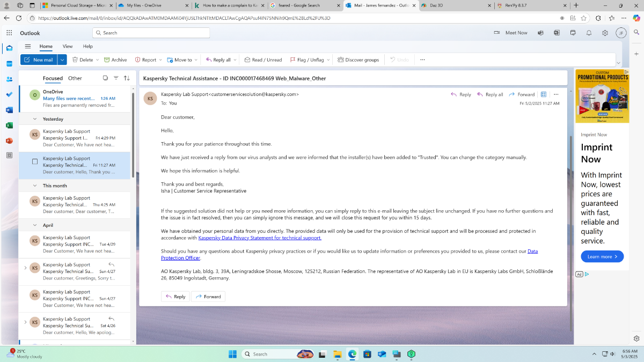Start a Meet Now video call

click(x=511, y=33)
